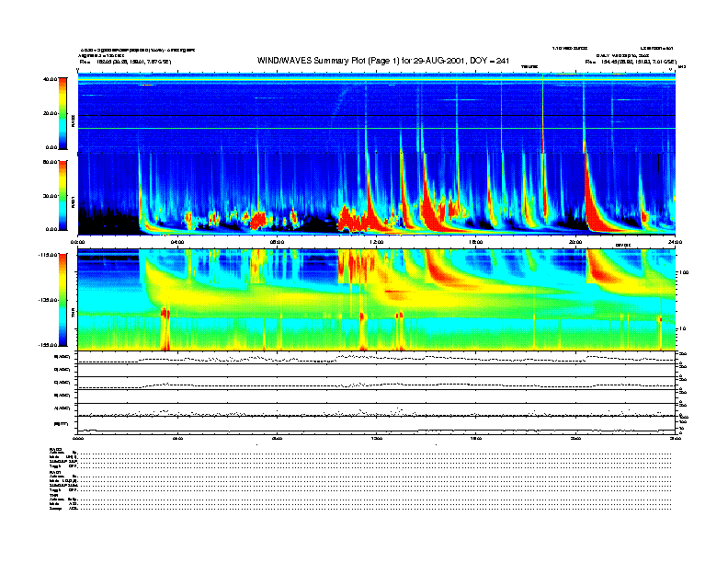The width and height of the screenshot is (728, 563).
Task: Click the RAD2 panel color scale bar
Action: 63,113
